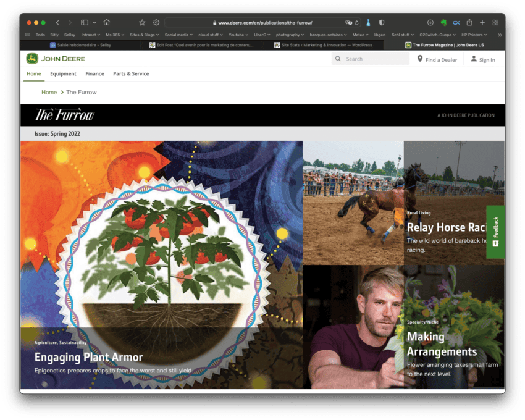Screen dimensions: 525x420
Task: Show the bookmarks grid icon in favorites bar
Action: tap(28, 35)
